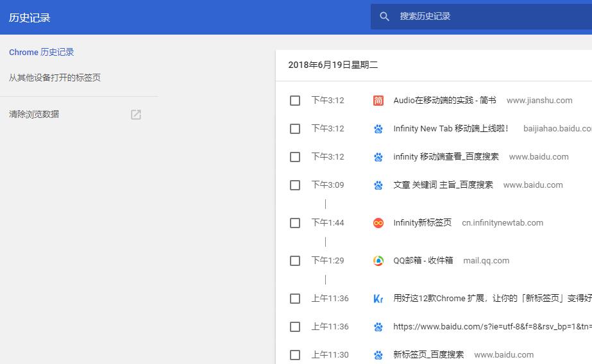Open the Chrome 历史记录 section
This screenshot has height=364, width=592.
(x=42, y=52)
